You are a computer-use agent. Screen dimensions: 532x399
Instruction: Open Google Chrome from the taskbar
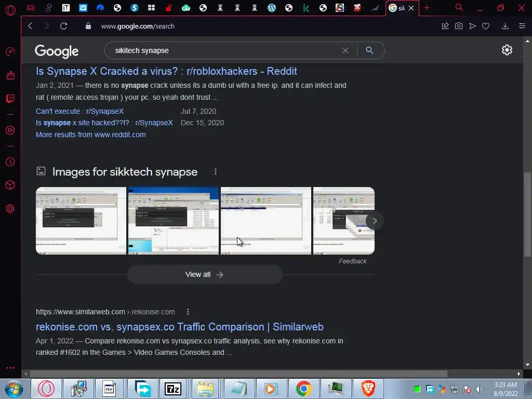pos(303,389)
